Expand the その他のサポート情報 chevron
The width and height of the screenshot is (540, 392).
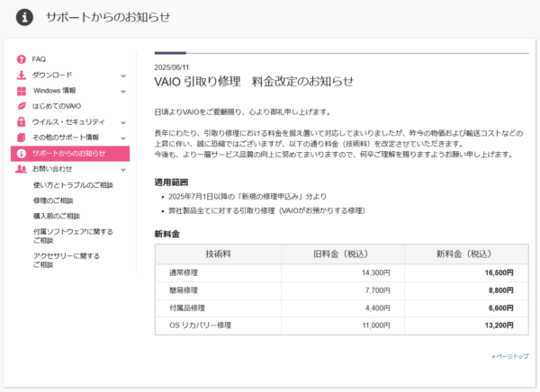tap(123, 138)
